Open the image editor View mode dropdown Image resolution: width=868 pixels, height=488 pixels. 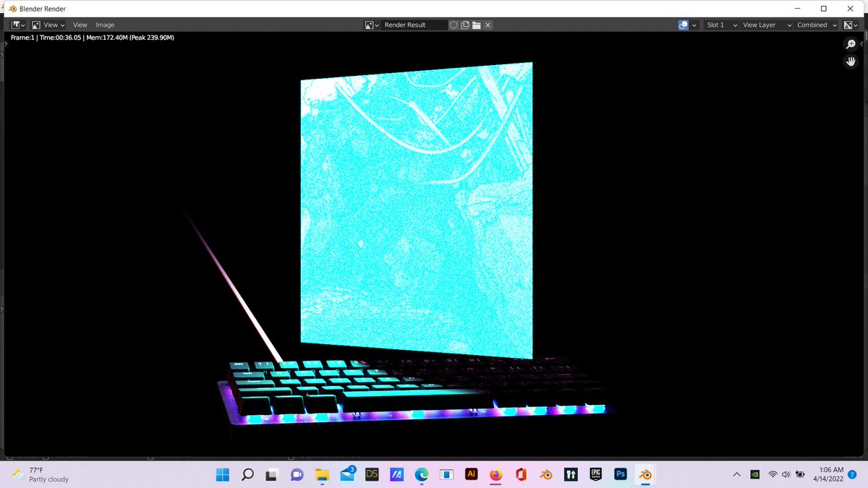point(48,25)
